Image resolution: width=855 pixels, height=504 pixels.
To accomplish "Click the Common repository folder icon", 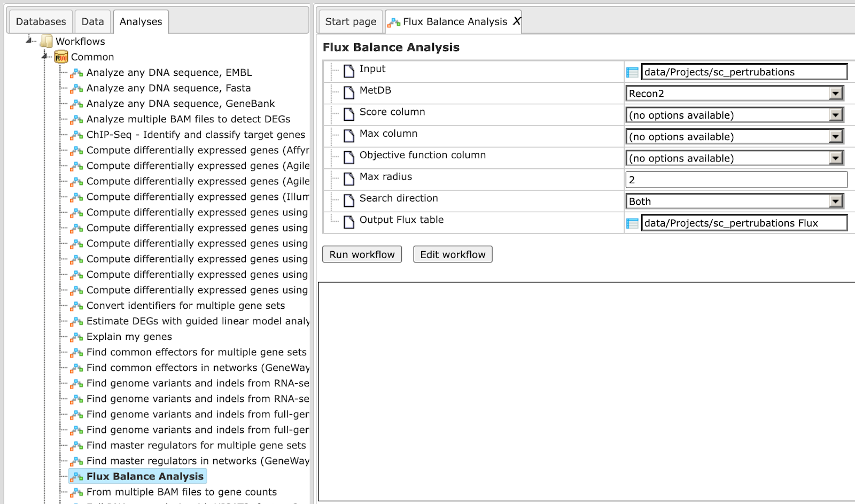I will click(x=61, y=57).
